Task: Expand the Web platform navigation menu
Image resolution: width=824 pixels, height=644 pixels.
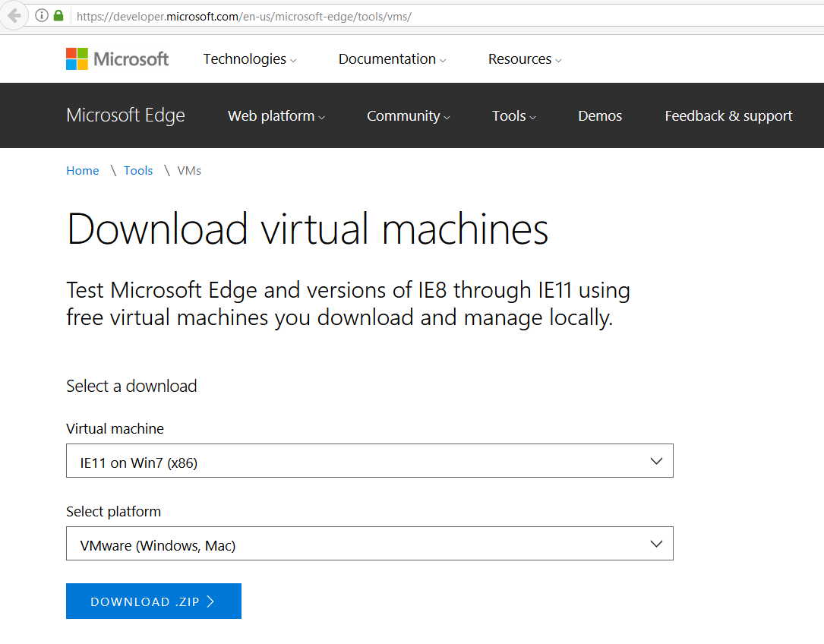Action: pyautogui.click(x=276, y=115)
